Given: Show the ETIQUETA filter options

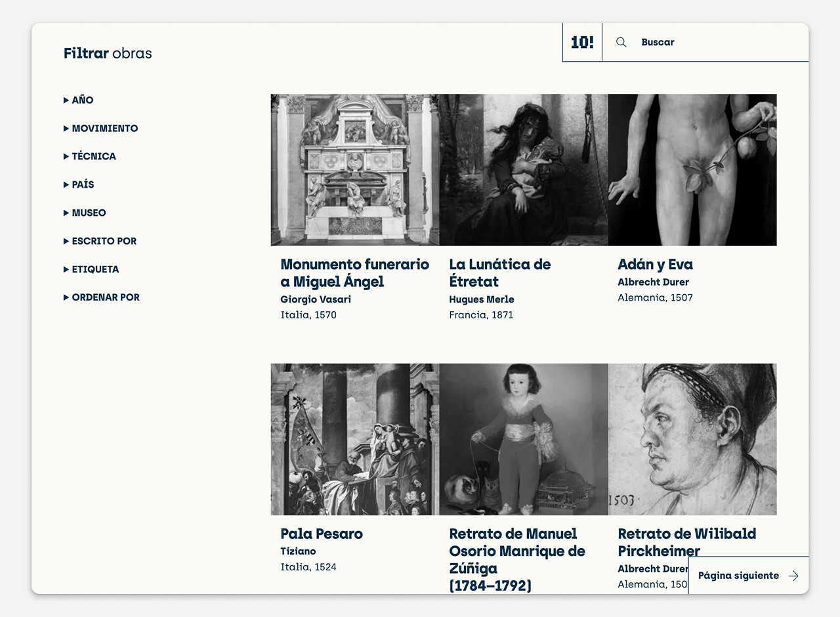Looking at the screenshot, I should (91, 270).
